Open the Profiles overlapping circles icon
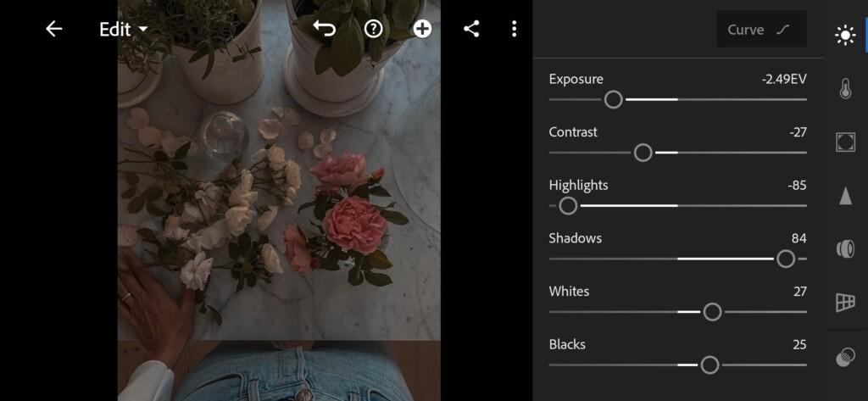Viewport: 868px width, 401px height. pyautogui.click(x=845, y=357)
